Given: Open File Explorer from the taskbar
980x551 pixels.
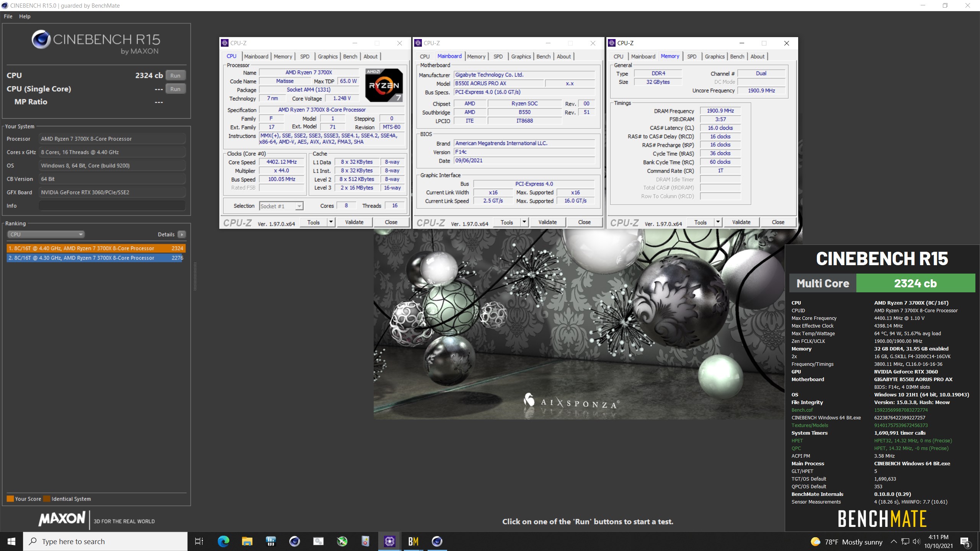Looking at the screenshot, I should [x=247, y=541].
